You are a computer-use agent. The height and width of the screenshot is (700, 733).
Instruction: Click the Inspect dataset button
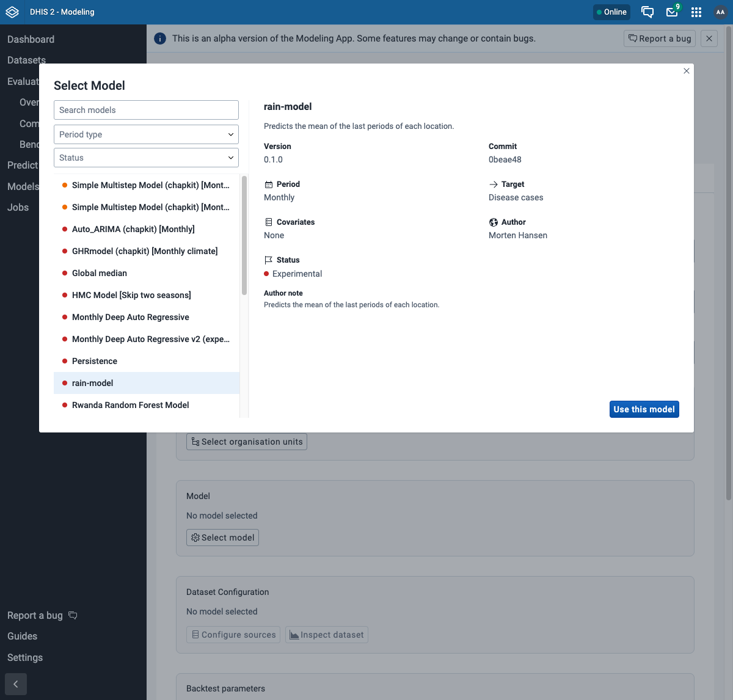pyautogui.click(x=327, y=635)
